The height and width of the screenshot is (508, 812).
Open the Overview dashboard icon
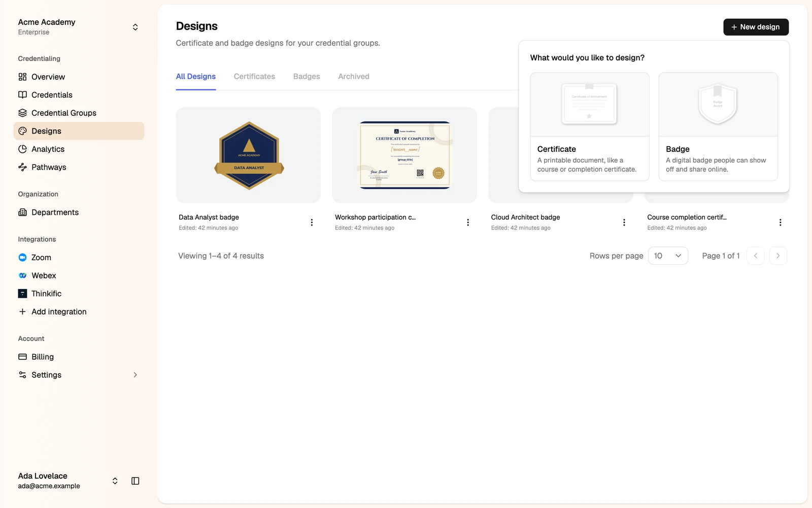pyautogui.click(x=22, y=77)
